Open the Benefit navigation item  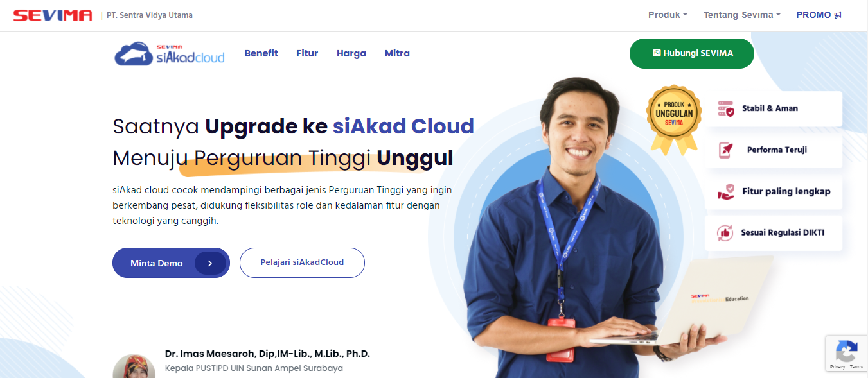pyautogui.click(x=261, y=53)
